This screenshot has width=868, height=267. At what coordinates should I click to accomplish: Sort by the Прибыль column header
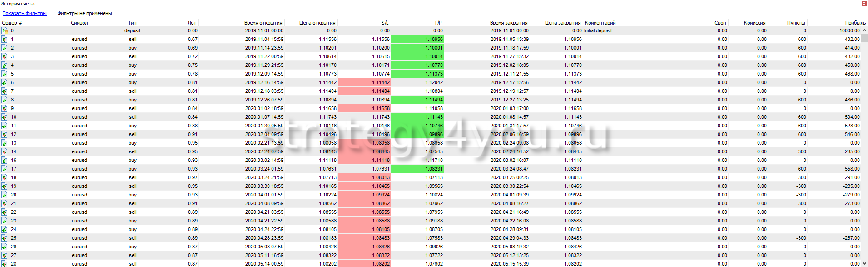coord(855,23)
